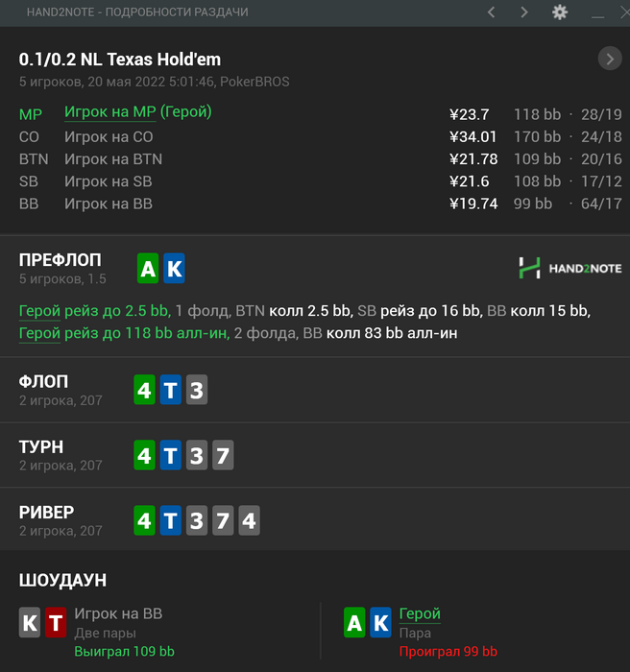Select the player on CO
Image resolution: width=630 pixels, height=672 pixels.
click(109, 136)
